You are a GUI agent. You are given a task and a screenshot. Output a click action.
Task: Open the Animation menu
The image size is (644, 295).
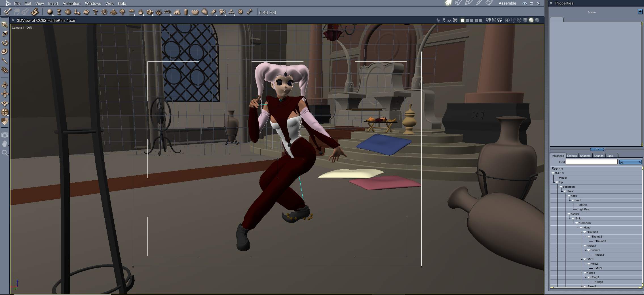point(71,3)
